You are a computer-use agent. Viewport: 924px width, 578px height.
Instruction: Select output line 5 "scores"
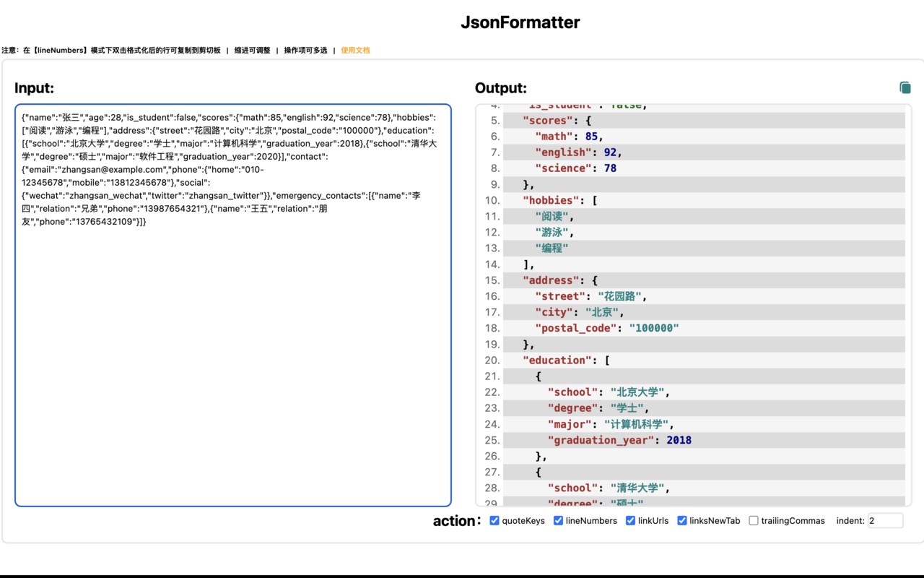(704, 120)
